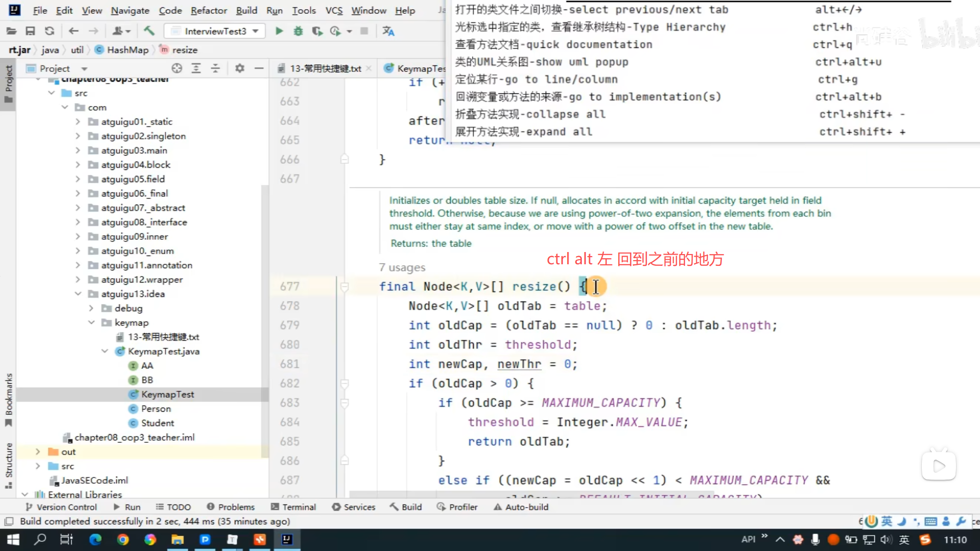Open the Terminal tool window
Image resolution: width=980 pixels, height=551 pixels.
pos(293,507)
